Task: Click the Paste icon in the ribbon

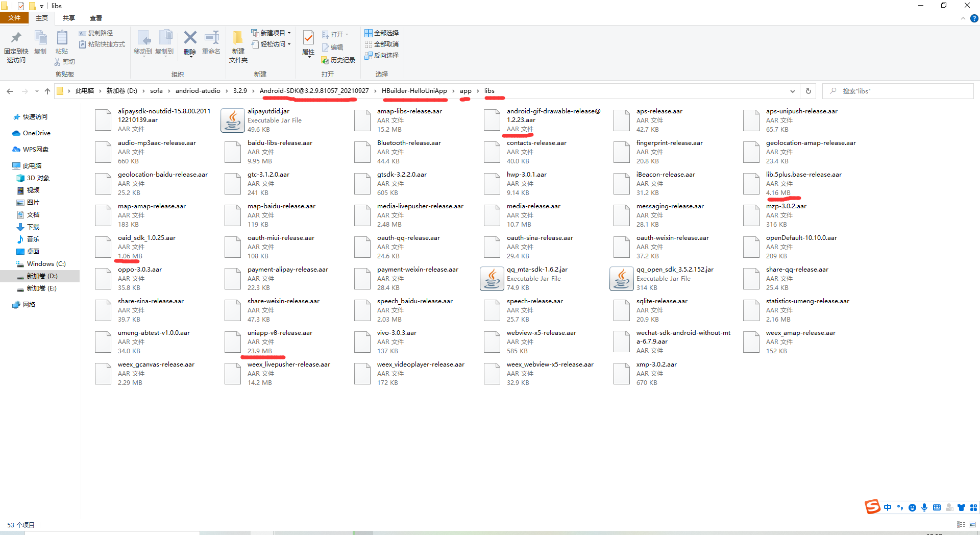Action: 62,38
